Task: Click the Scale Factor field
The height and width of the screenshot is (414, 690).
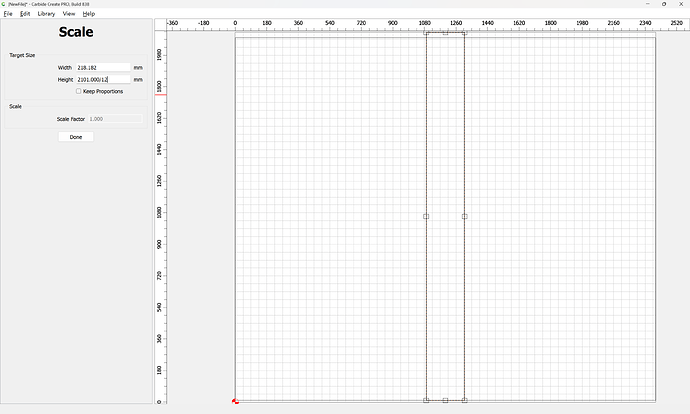Action: (115, 119)
